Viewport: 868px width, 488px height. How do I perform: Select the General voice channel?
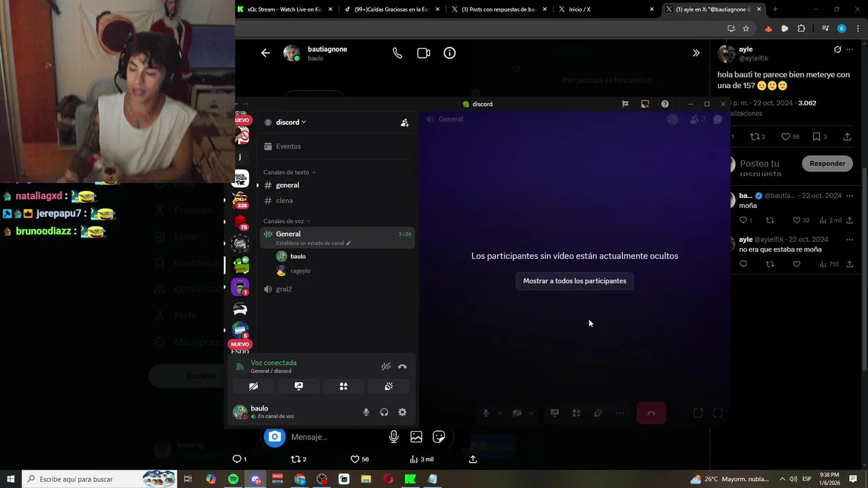337,237
